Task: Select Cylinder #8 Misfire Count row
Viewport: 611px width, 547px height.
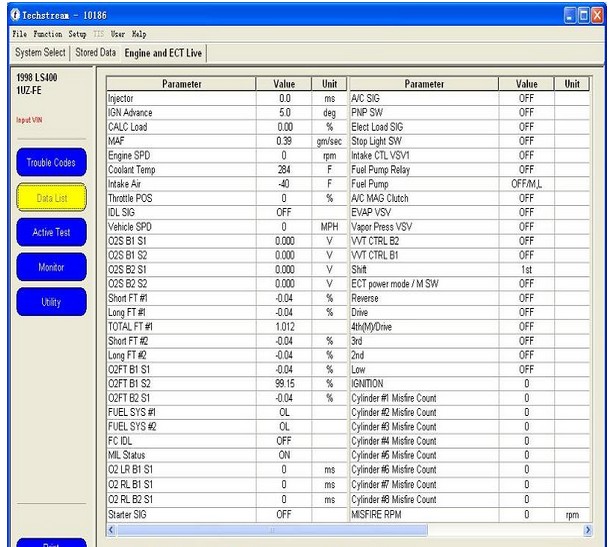Action: 469,499
